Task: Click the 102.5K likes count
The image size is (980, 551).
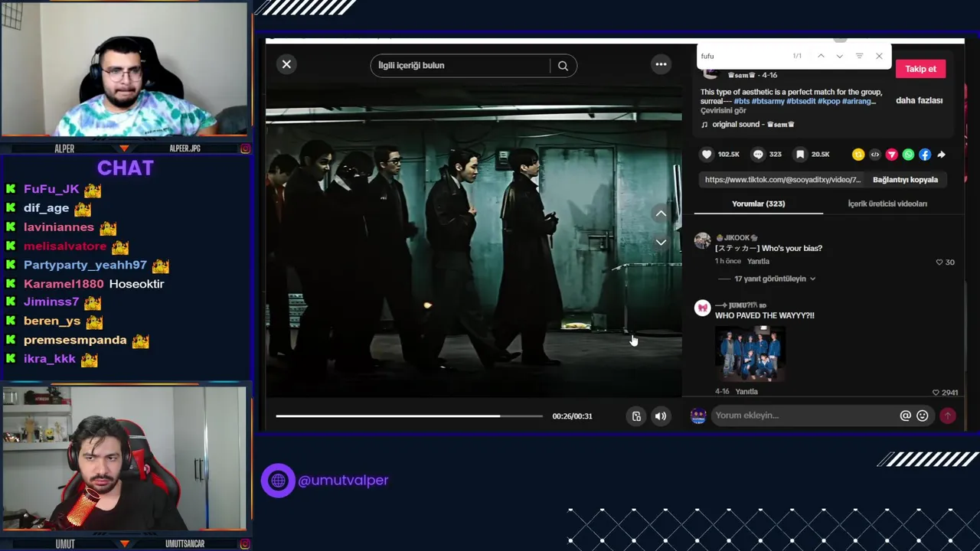Action: 729,155
